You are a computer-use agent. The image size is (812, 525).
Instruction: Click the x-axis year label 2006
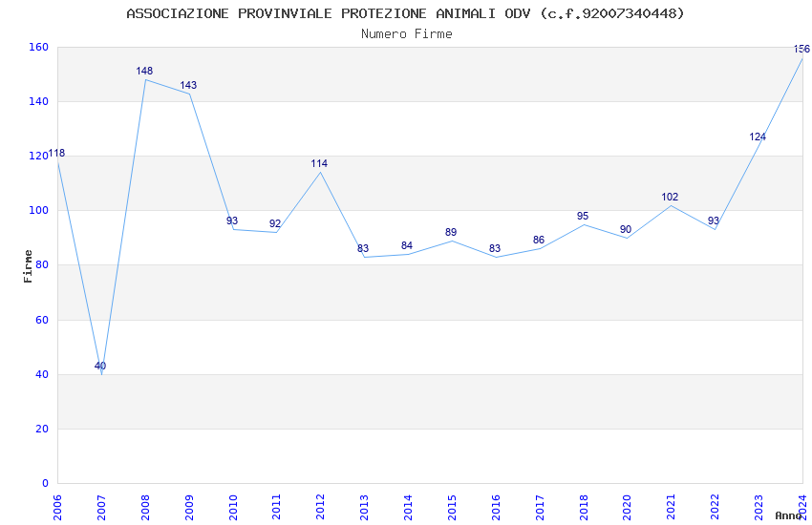tap(57, 507)
